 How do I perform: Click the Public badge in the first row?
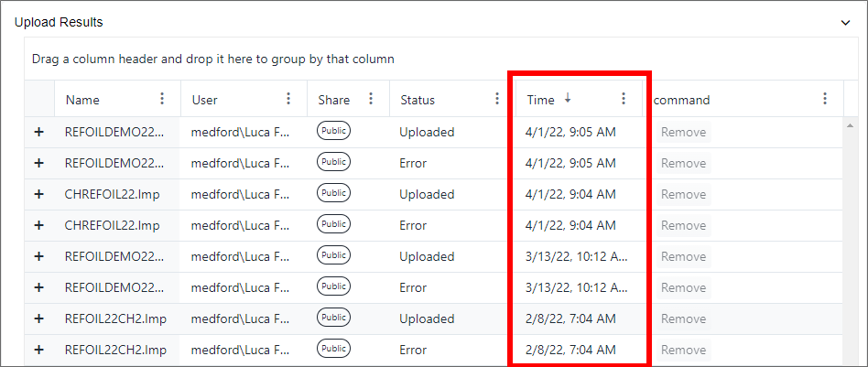click(x=334, y=132)
